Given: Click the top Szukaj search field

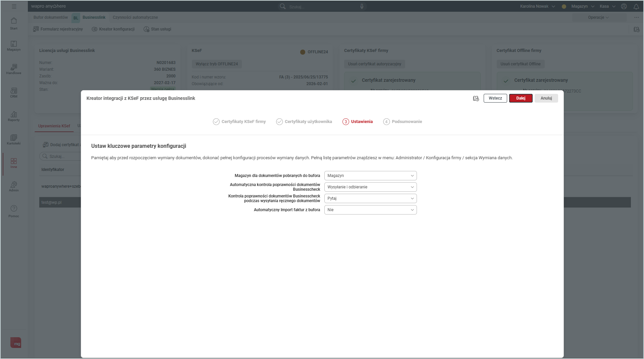Looking at the screenshot, I should pyautogui.click(x=322, y=6).
